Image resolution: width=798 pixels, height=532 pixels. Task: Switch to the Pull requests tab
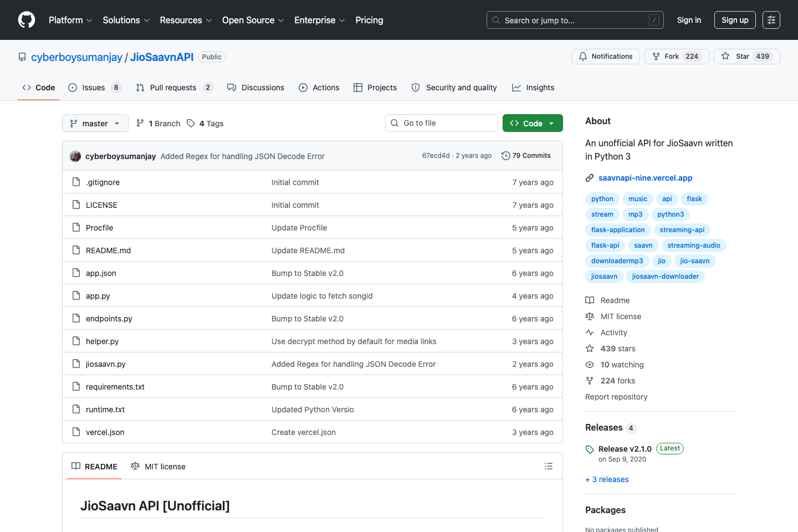pos(173,88)
